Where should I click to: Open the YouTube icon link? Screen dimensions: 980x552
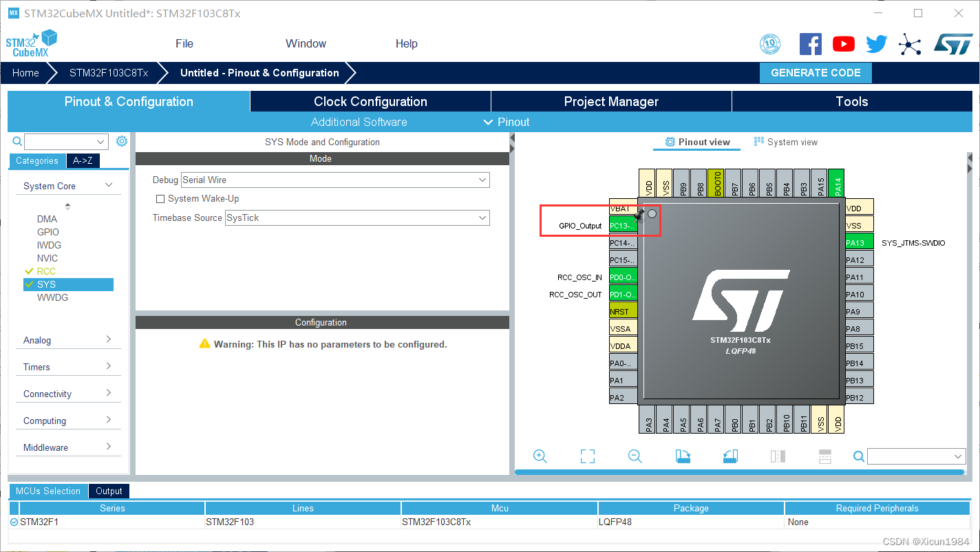click(844, 44)
